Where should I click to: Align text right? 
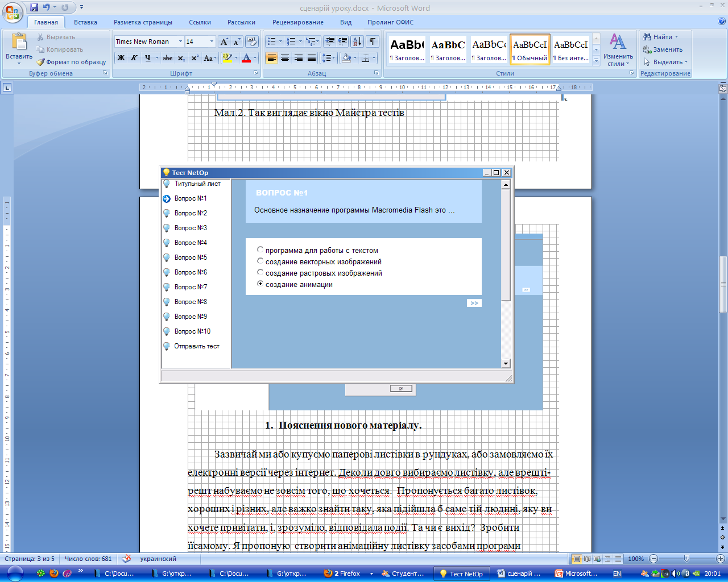pyautogui.click(x=298, y=58)
